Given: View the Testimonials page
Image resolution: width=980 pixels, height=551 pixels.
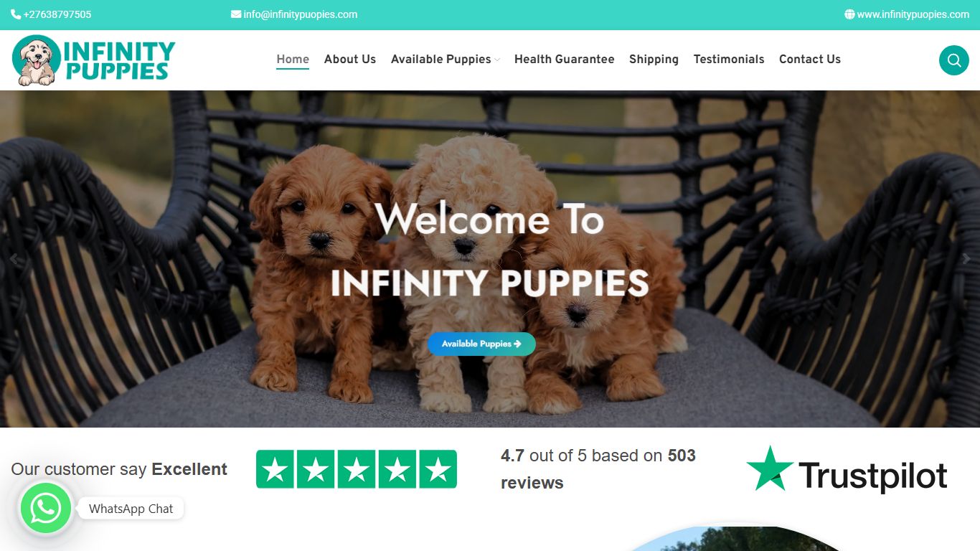Looking at the screenshot, I should coord(729,59).
